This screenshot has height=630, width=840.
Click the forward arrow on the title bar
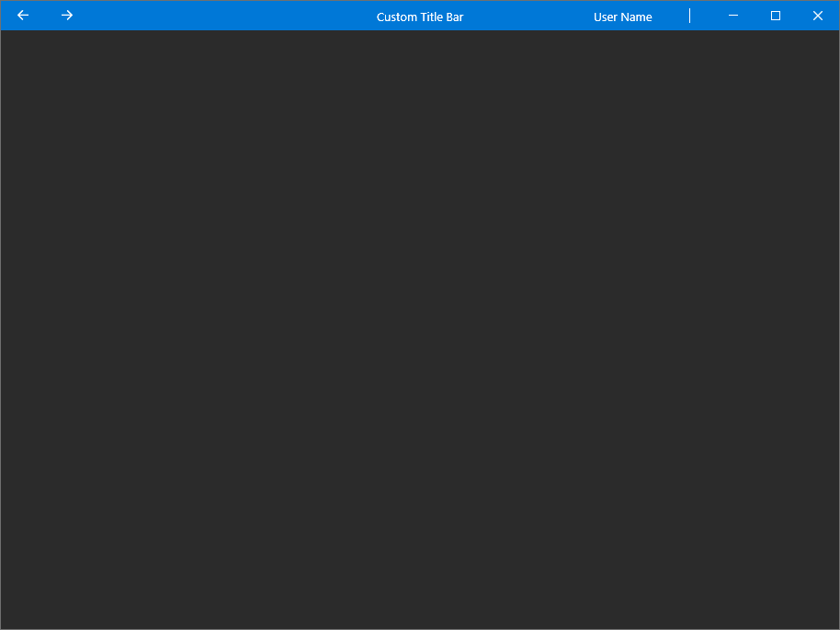[x=66, y=16]
